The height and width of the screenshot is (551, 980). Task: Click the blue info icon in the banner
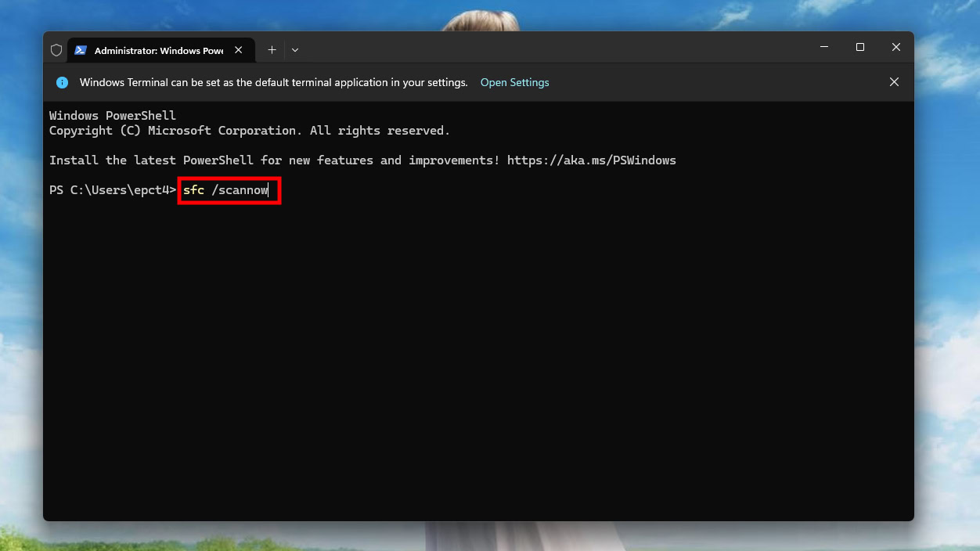point(63,82)
